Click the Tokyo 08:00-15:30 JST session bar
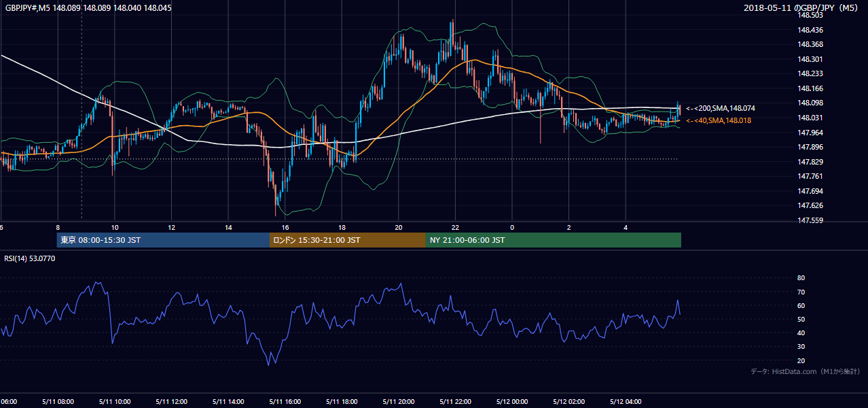This screenshot has height=408, width=868. tap(163, 240)
